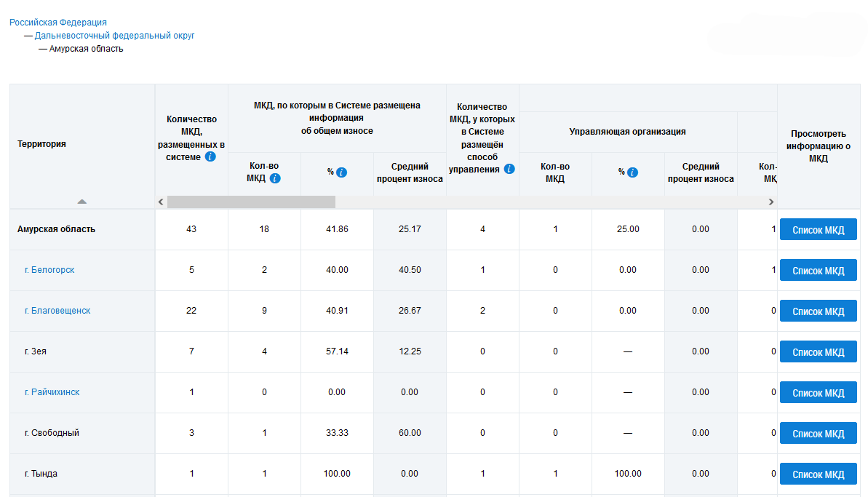Show Список МКД for г. Свободный
Viewport: 868px width, 497px height.
pos(818,434)
